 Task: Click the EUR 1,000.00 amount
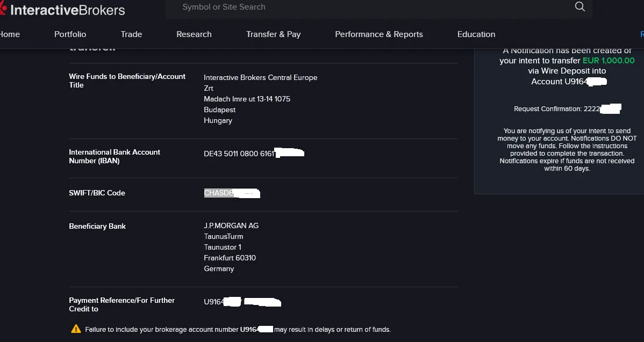(x=609, y=61)
